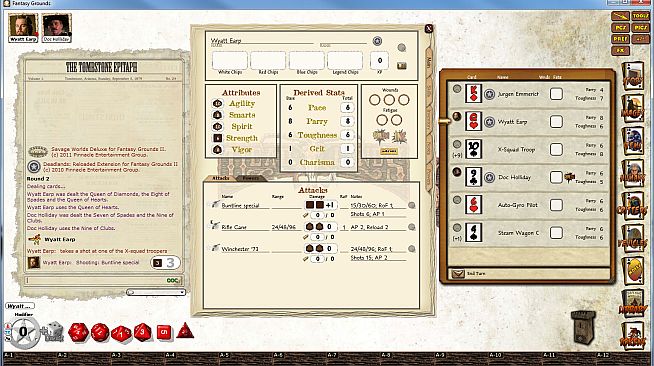This screenshot has height=366, width=654.
Task: Click the Agility die attribute
Action: tap(217, 103)
